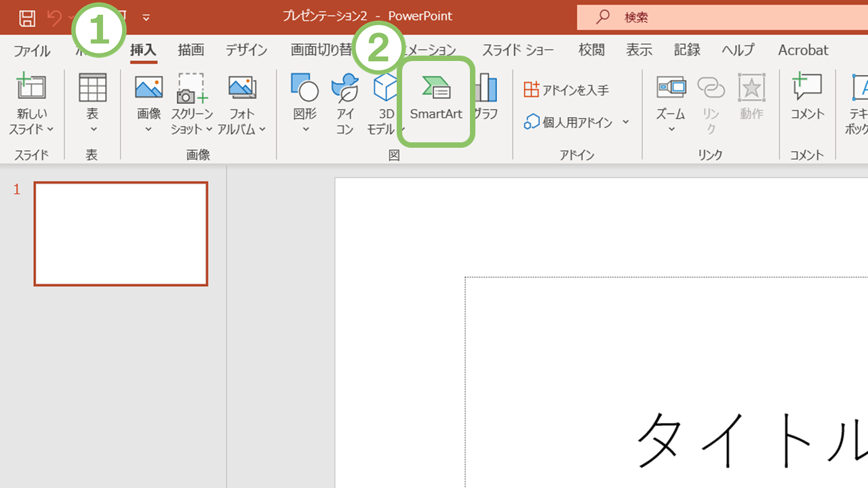Expand the 個人用アドイン dropdown arrow
The image size is (868, 488).
click(x=626, y=122)
